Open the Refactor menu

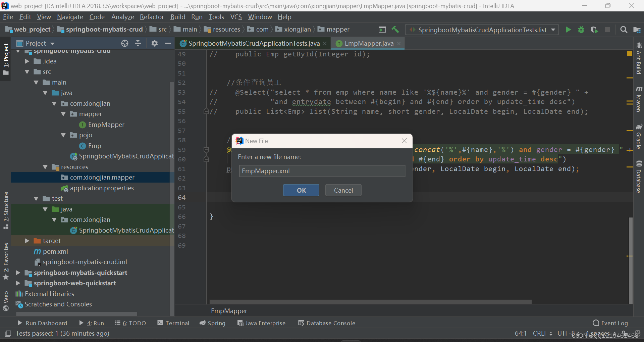(152, 17)
